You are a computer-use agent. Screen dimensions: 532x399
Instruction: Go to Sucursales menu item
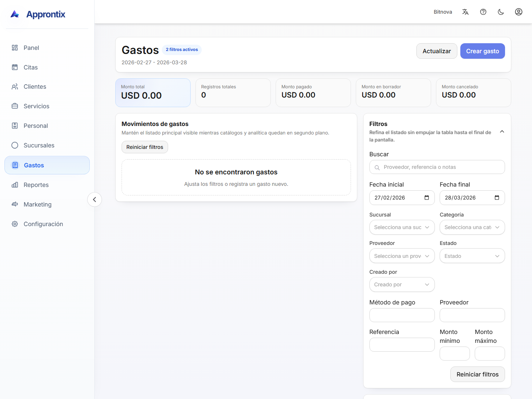(x=47, y=145)
